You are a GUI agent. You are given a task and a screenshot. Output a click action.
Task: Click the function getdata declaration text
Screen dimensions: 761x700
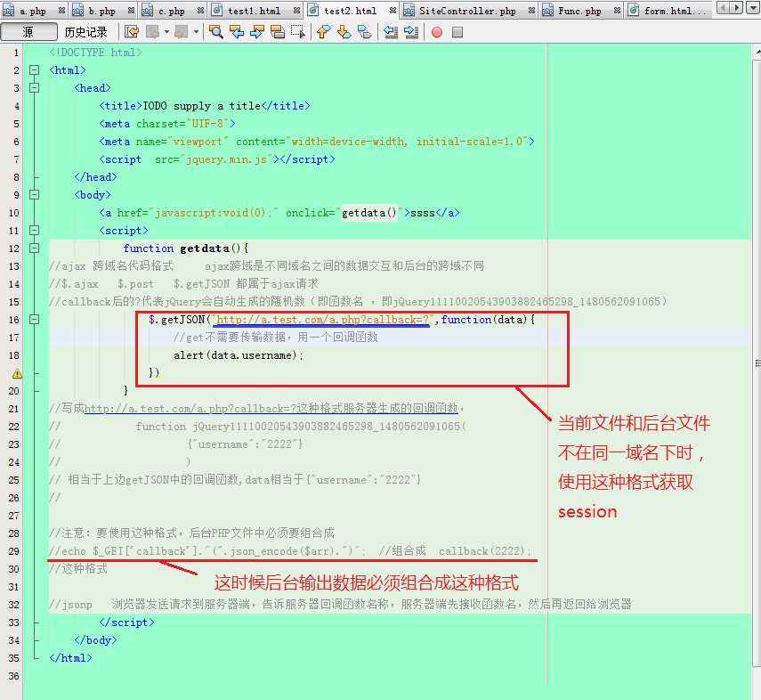(185, 248)
